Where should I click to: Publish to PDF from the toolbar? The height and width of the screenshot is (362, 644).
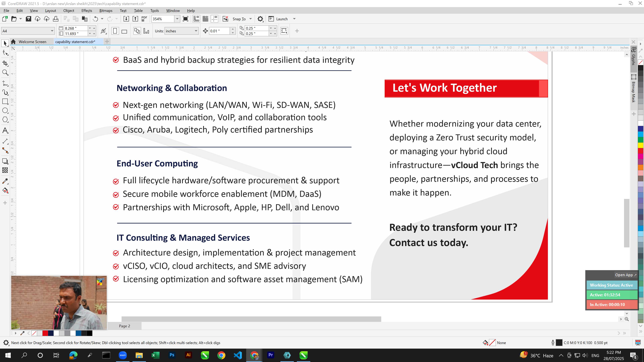click(x=144, y=19)
